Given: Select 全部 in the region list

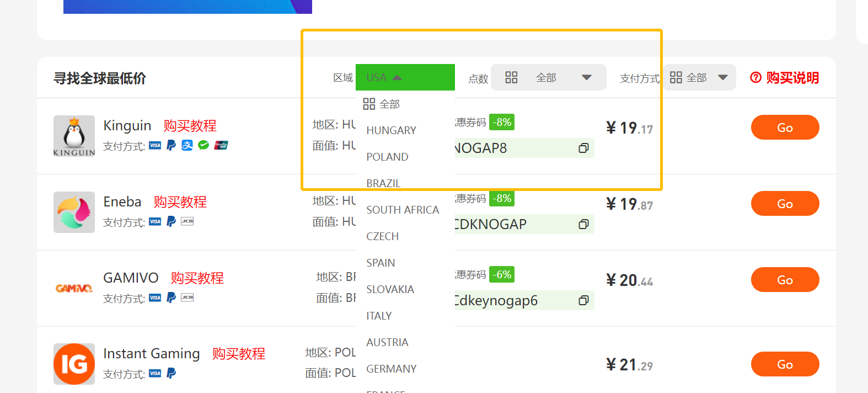Looking at the screenshot, I should tap(405, 104).
